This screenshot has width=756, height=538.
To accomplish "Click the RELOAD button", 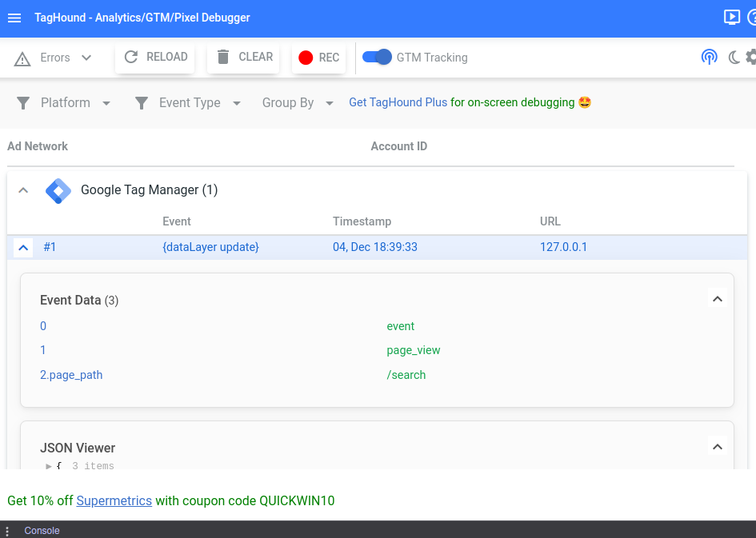I will [x=154, y=58].
